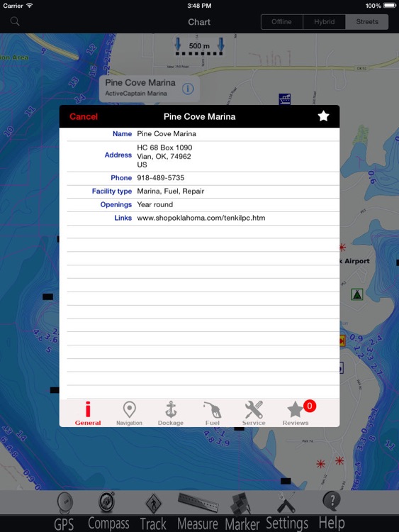
Task: Select the name value Pine Cove Marina
Action: point(167,133)
